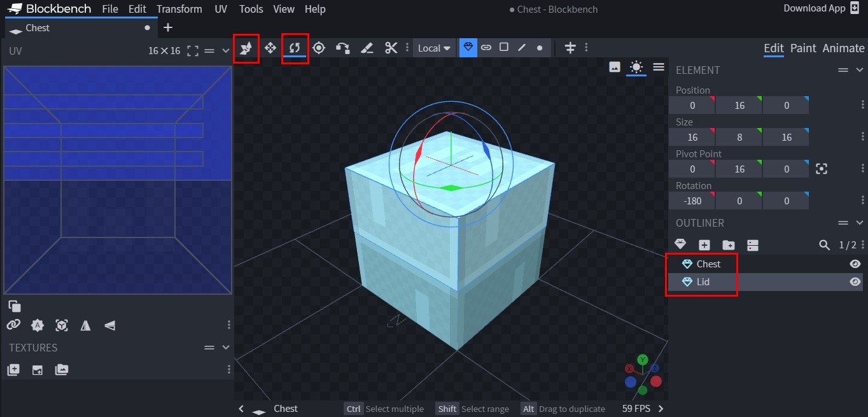Switch to edge selection mode
The height and width of the screenshot is (417, 868).
pyautogui.click(x=522, y=47)
